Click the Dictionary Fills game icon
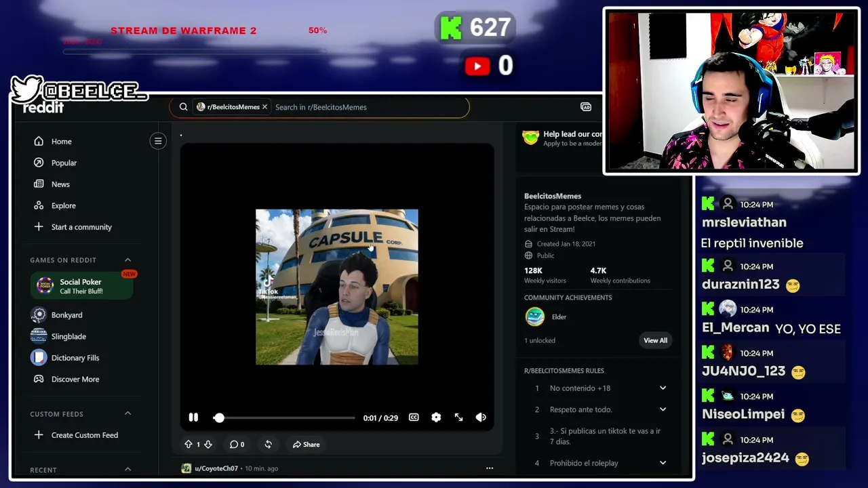This screenshot has height=488, width=868. (39, 358)
